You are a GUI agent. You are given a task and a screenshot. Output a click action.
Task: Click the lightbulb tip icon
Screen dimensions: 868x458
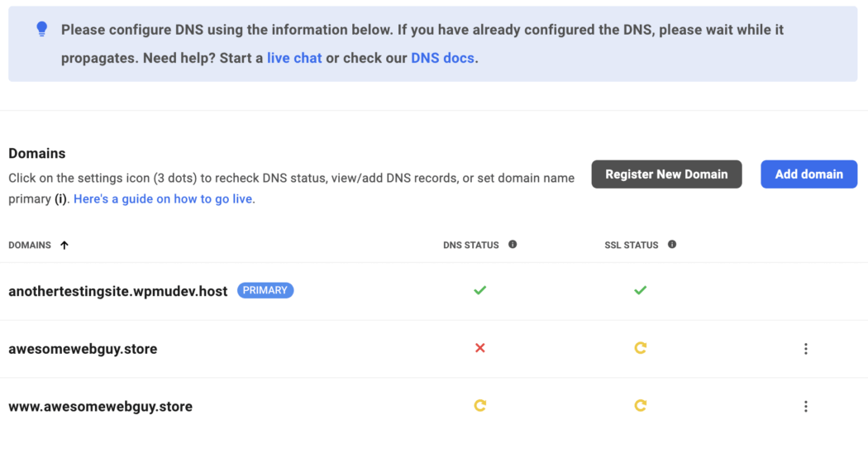[x=42, y=29]
